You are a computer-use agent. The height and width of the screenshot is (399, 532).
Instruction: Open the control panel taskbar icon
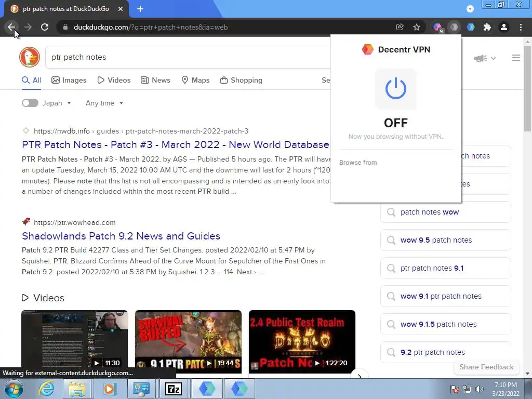(141, 389)
